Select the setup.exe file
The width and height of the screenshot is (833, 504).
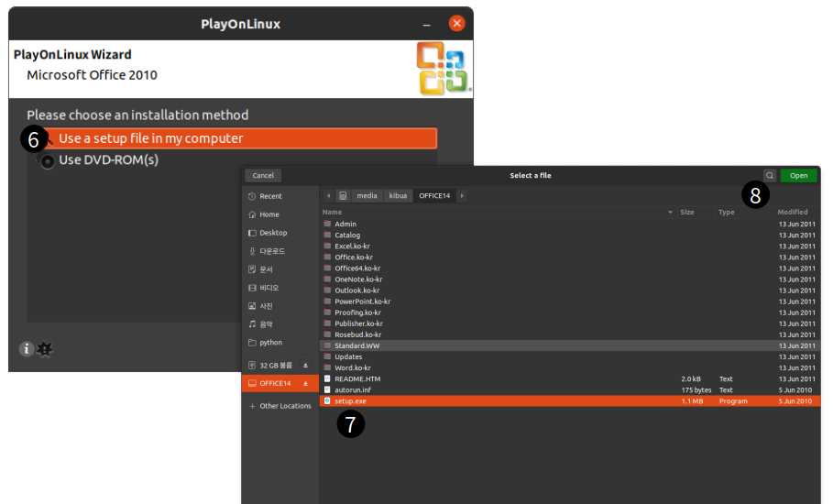[x=569, y=401]
